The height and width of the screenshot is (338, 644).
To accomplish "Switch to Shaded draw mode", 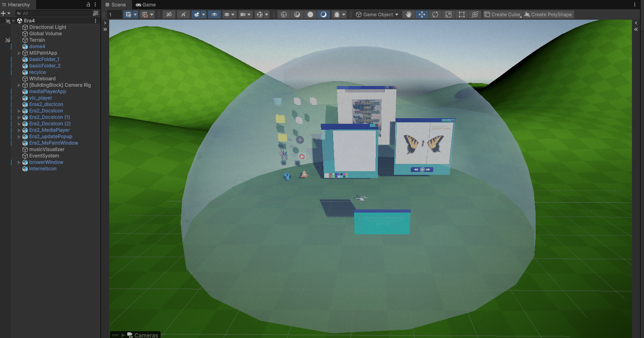I will coord(324,14).
